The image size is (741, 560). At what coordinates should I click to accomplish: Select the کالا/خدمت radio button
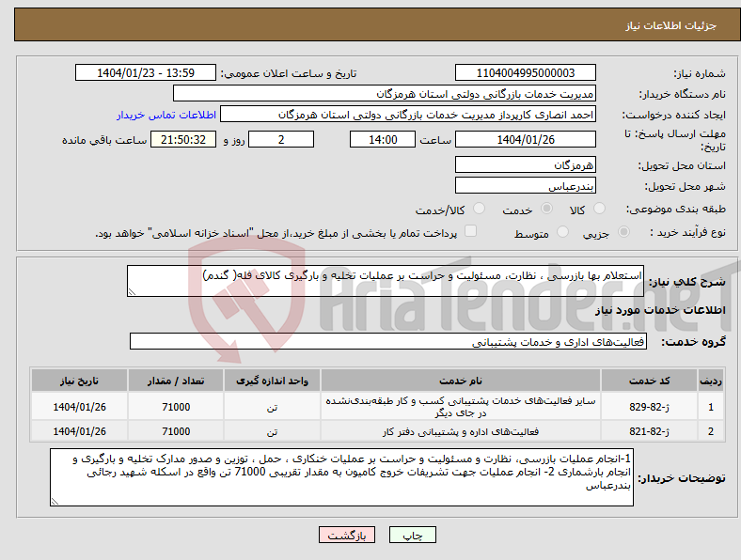(x=480, y=209)
